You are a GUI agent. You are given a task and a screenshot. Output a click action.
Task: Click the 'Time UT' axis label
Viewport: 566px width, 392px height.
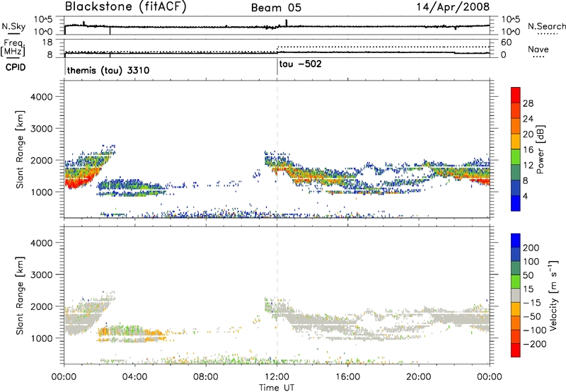[277, 388]
